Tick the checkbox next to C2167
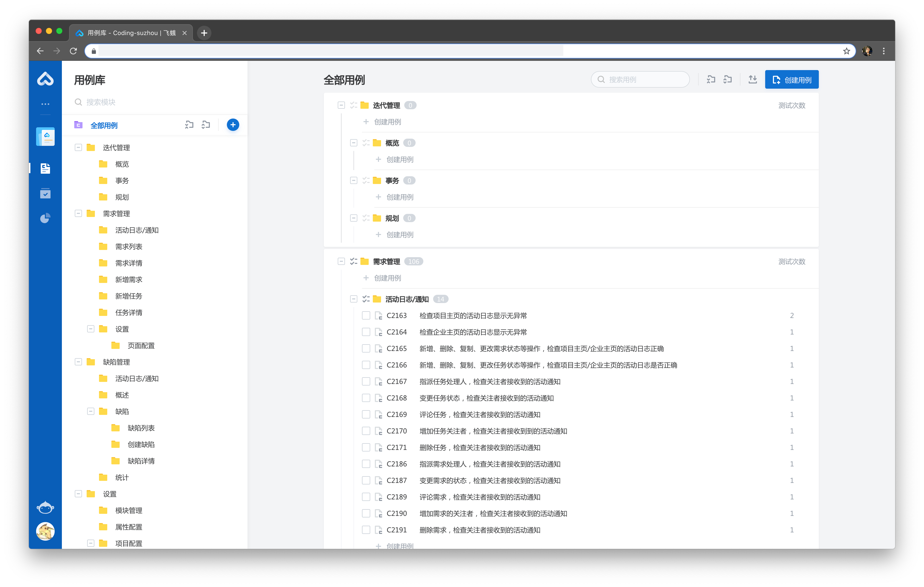Screen dimensions: 924x587 [366, 381]
